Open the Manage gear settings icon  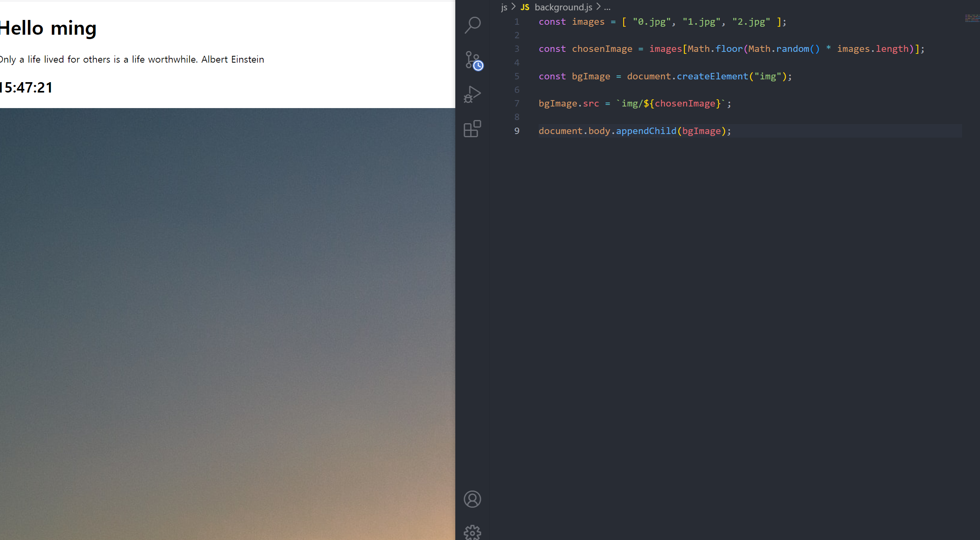pyautogui.click(x=472, y=532)
